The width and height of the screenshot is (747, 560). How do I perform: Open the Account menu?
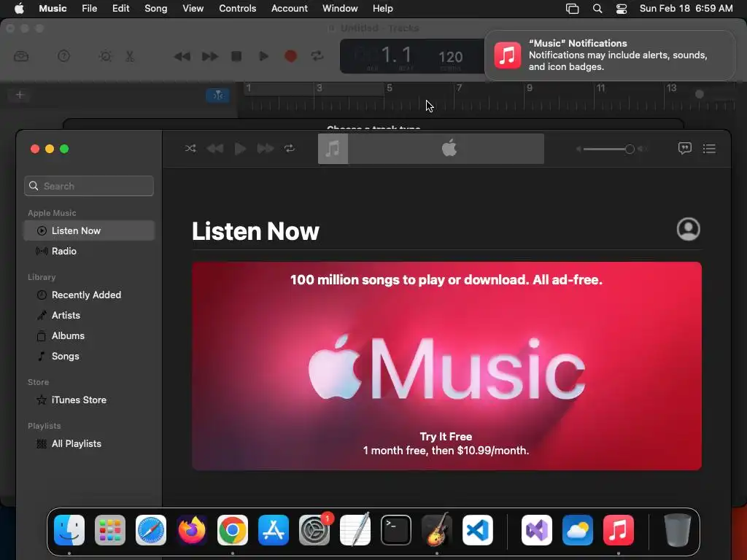click(x=289, y=8)
